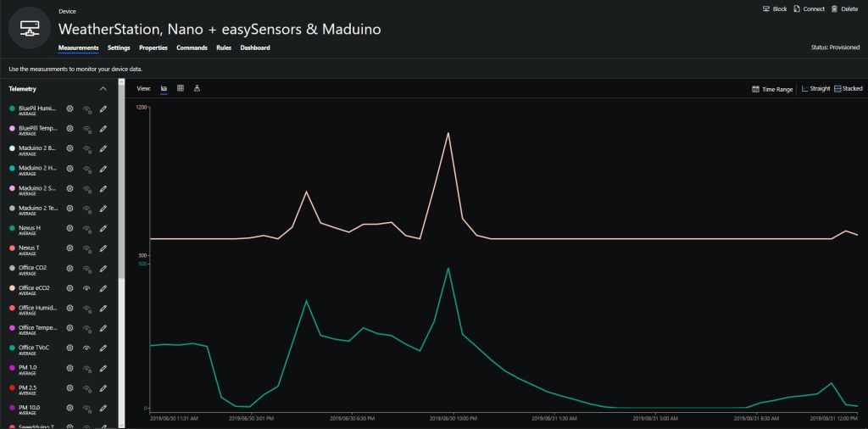Open the Settings tab
Image resolution: width=868 pixels, height=429 pixels.
click(119, 47)
